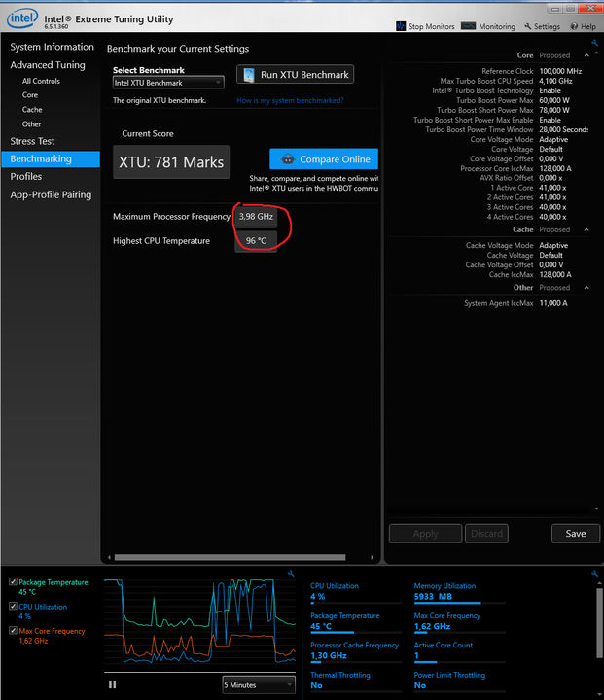
Task: Click Thermal Throttling monitor value
Action: tap(316, 685)
